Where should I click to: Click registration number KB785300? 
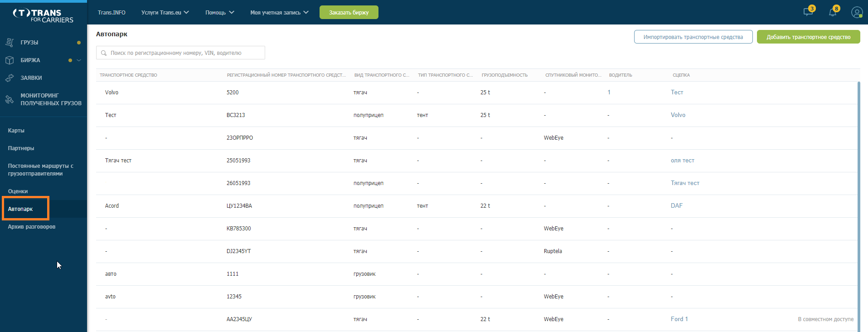pyautogui.click(x=238, y=229)
